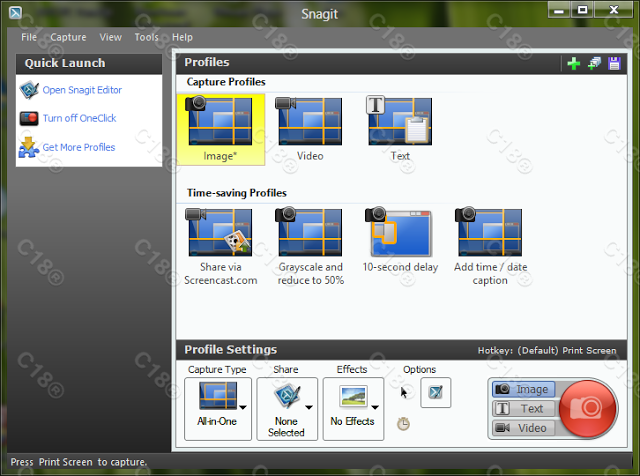Viewport: 640px width, 476px height.
Task: Click the All-in-One capture type icon
Action: 218,396
